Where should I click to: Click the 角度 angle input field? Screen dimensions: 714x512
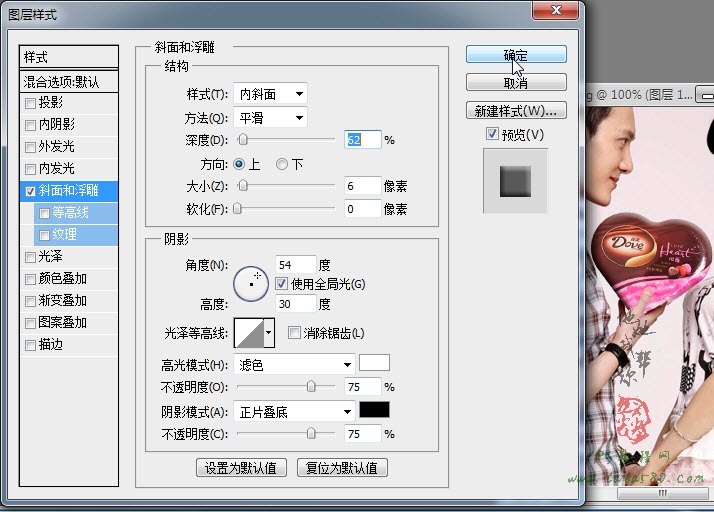296,265
